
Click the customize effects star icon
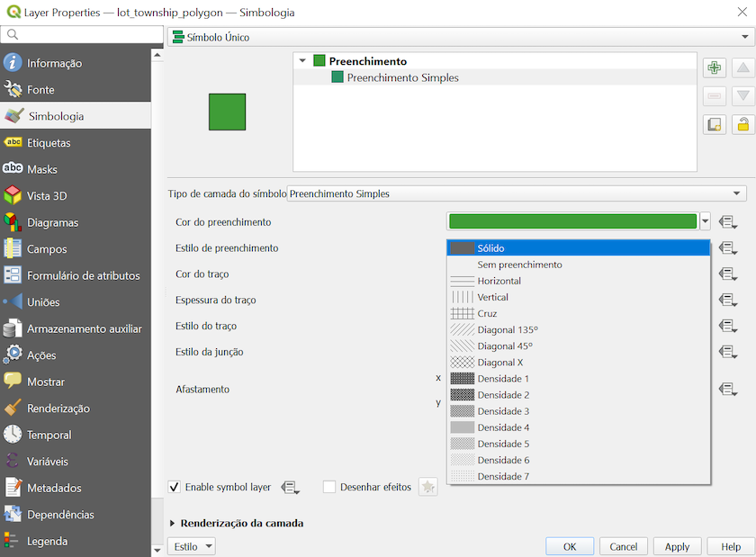pos(428,486)
